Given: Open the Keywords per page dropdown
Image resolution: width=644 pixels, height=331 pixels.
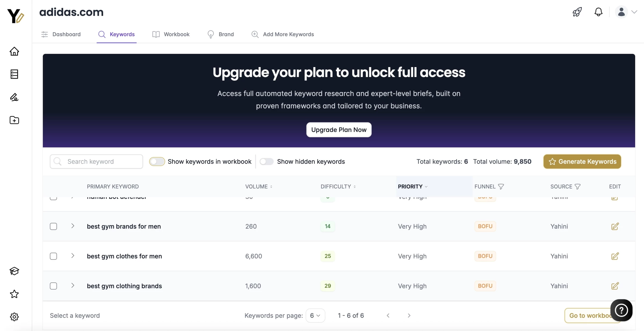Looking at the screenshot, I should 315,315.
